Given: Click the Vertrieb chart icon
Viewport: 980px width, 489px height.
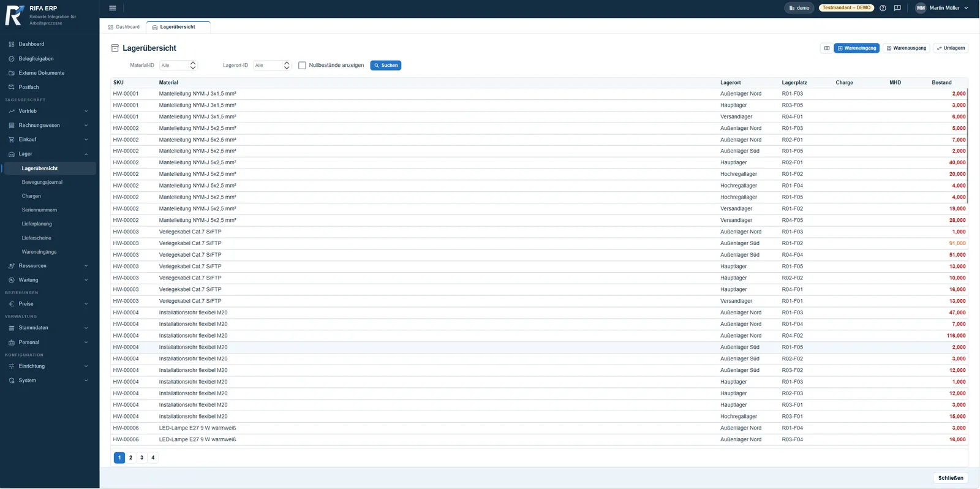Looking at the screenshot, I should pos(11,111).
